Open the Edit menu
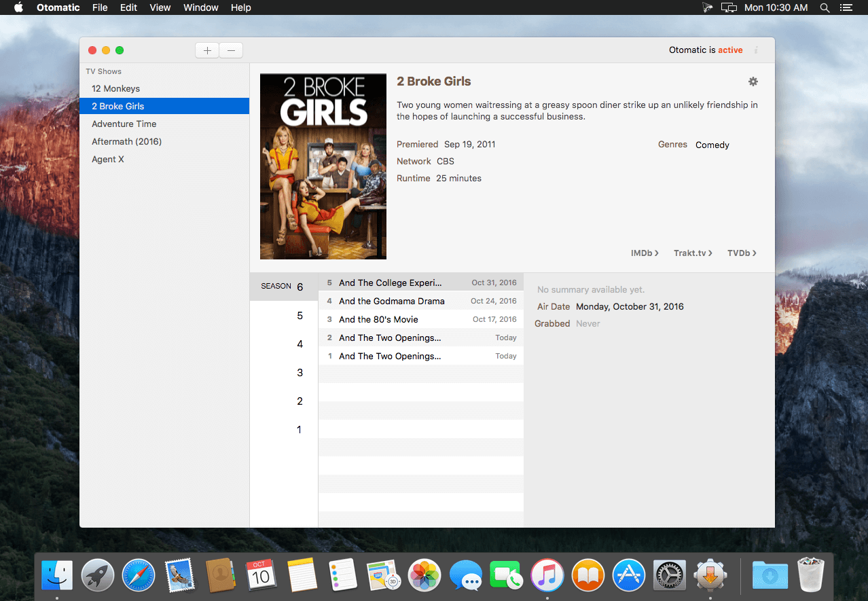Screen dimensions: 868x601 coord(128,7)
